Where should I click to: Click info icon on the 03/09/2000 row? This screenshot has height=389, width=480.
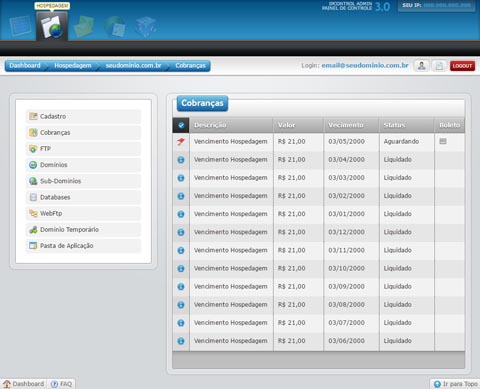coord(181,287)
